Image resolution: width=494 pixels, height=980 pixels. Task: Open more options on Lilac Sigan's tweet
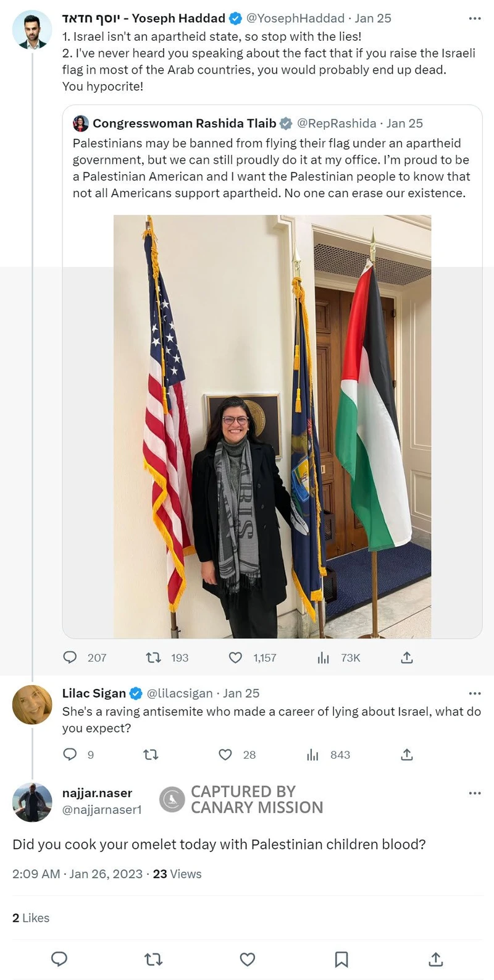[x=474, y=693]
